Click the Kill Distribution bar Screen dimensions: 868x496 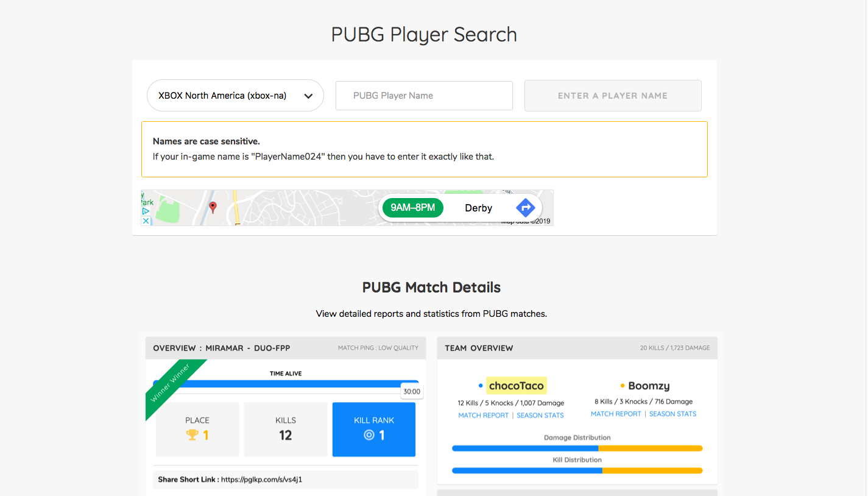pyautogui.click(x=577, y=470)
